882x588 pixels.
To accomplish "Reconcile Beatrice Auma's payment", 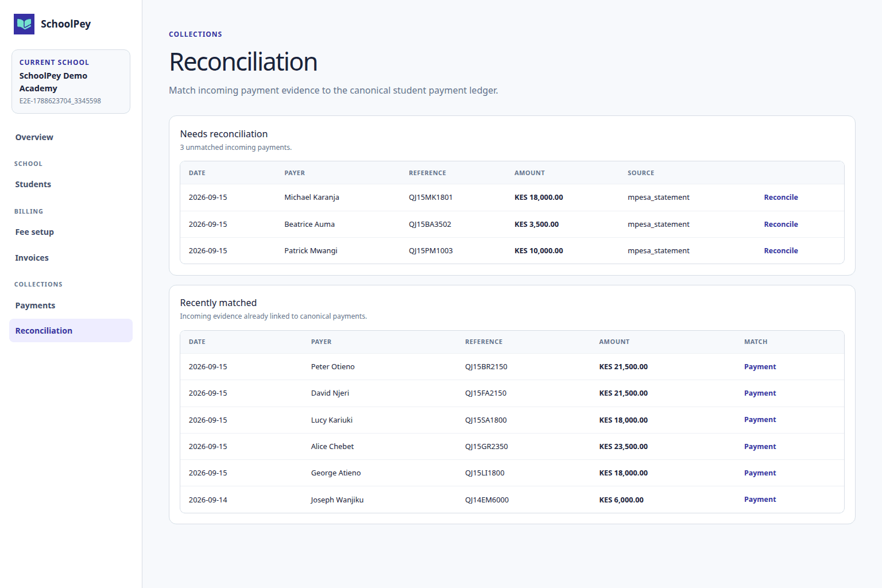I will (781, 225).
